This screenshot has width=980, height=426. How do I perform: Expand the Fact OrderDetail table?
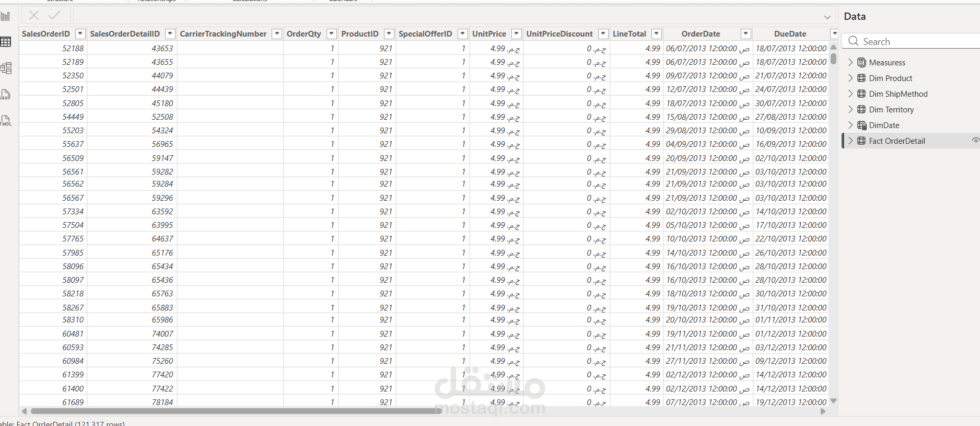tap(850, 141)
